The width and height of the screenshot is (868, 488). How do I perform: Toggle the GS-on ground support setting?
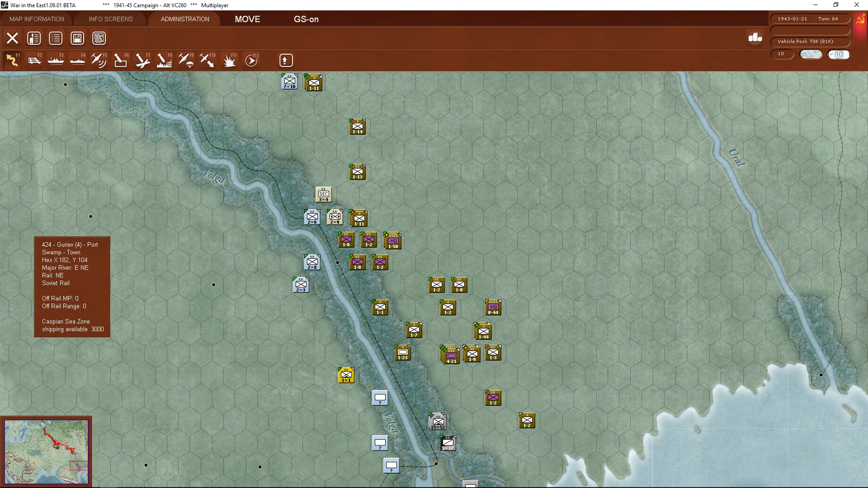[306, 19]
